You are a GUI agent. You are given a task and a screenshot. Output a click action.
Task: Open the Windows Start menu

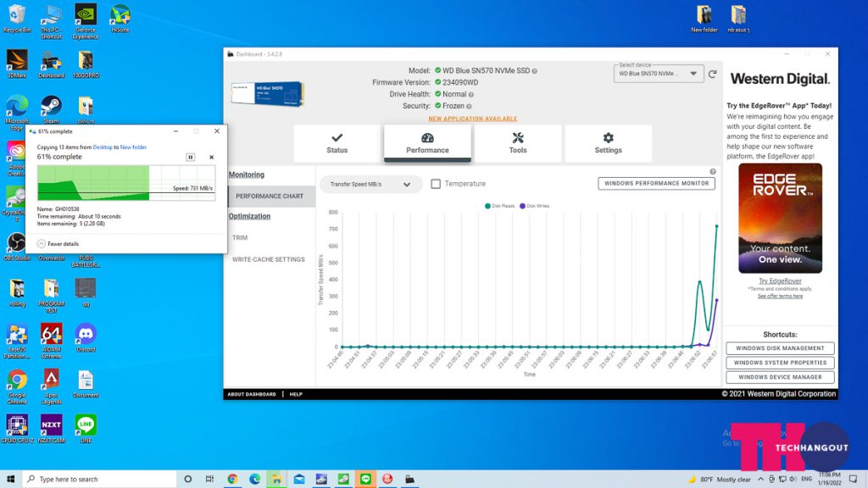10,480
